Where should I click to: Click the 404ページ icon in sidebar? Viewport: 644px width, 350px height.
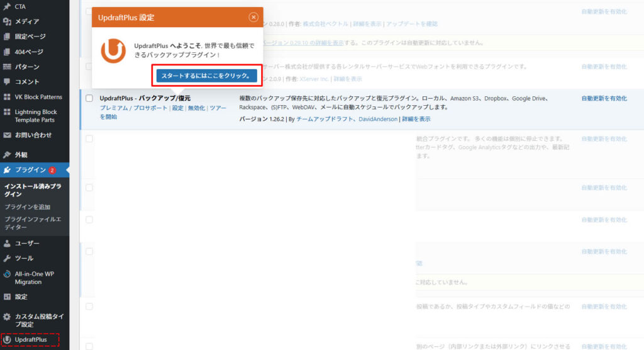coord(7,52)
